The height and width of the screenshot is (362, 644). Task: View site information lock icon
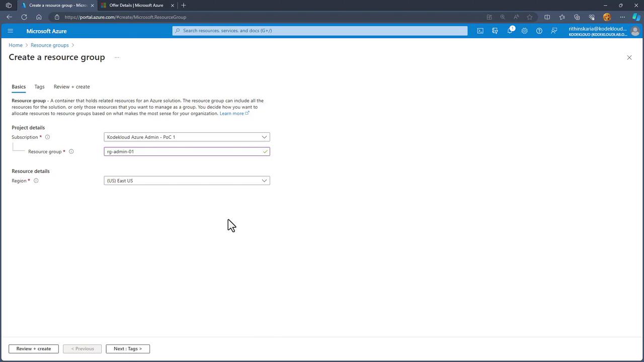point(57,17)
